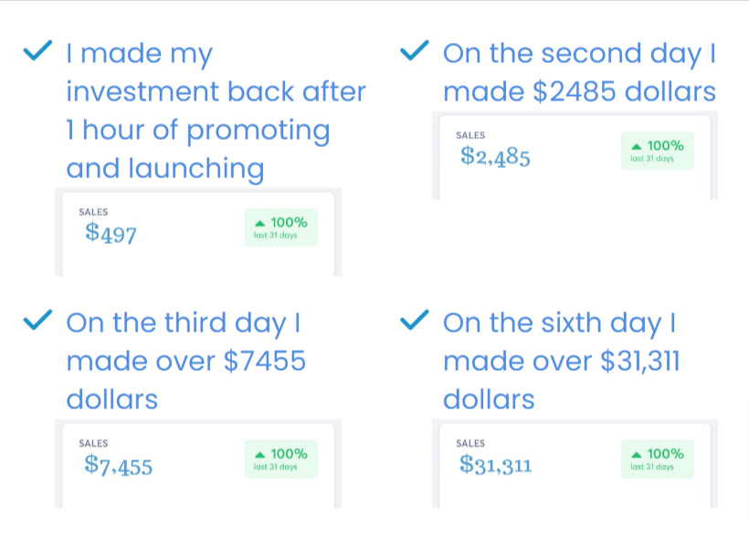
Task: Click the green up arrow in the $2,485 card
Action: tap(636, 146)
